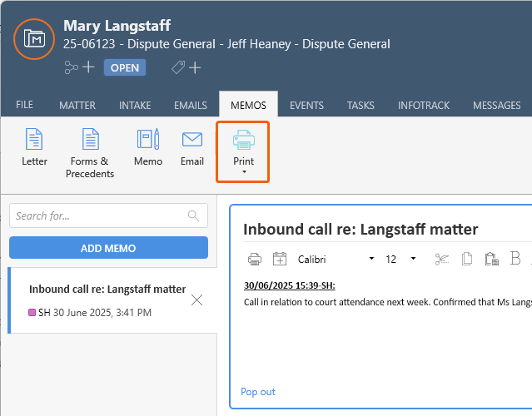532x416 pixels.
Task: Open Forms & Precedents
Action: click(x=90, y=153)
